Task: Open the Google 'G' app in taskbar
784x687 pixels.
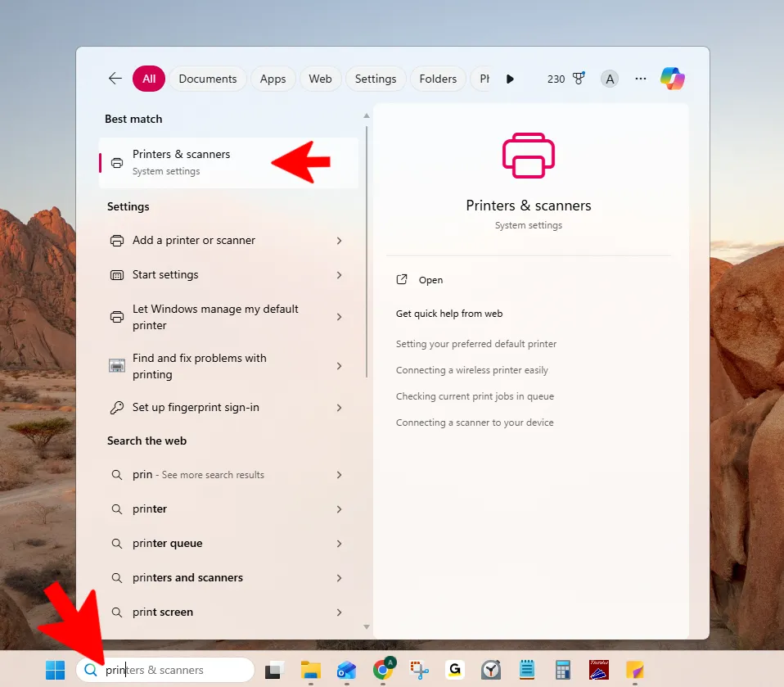Action: point(455,670)
